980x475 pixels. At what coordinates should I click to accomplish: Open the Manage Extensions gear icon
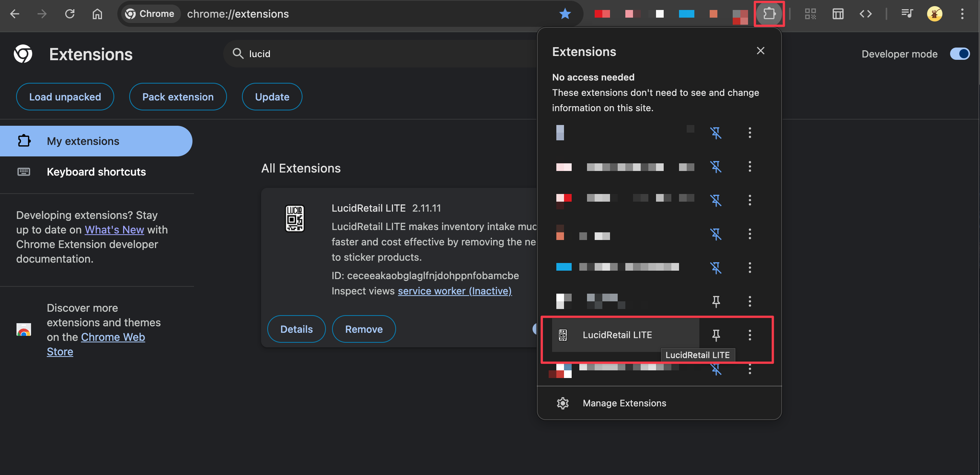pos(563,403)
